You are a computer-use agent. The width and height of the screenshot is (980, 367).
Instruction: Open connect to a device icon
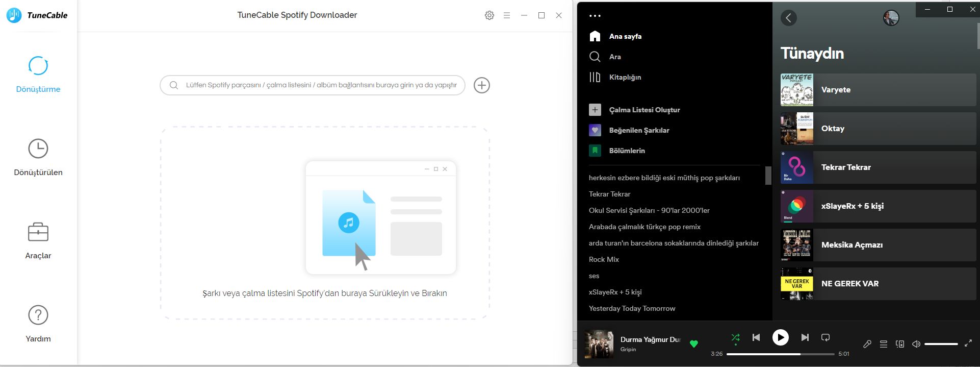900,344
